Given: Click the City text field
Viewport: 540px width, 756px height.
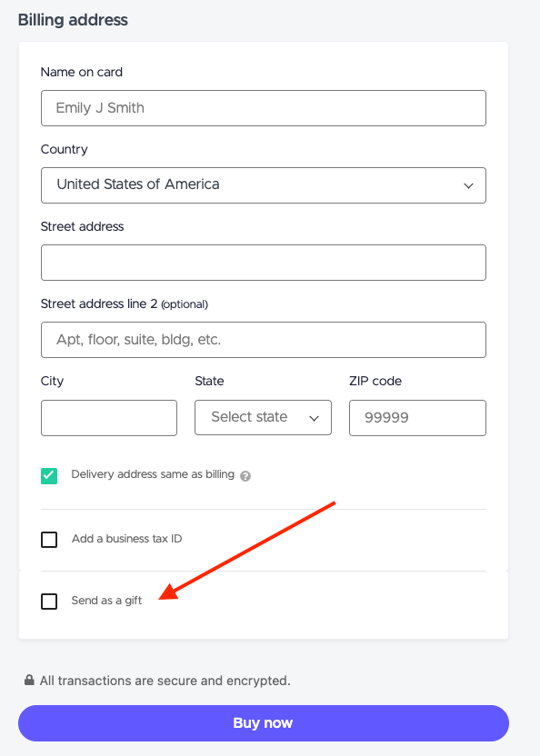Looking at the screenshot, I should [x=109, y=418].
